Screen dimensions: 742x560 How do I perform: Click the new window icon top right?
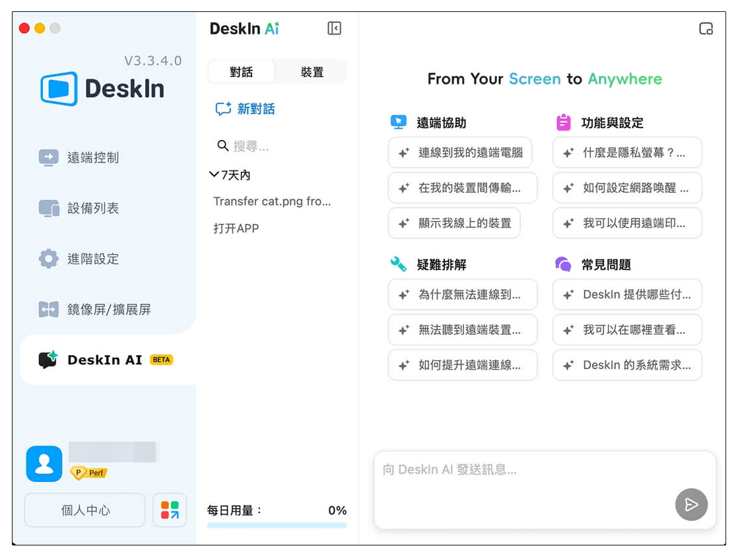[706, 28]
